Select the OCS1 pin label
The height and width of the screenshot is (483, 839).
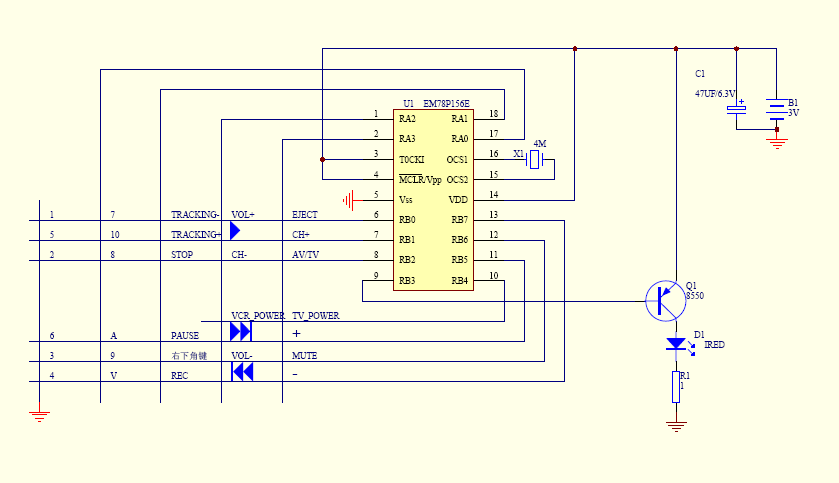[x=457, y=159]
